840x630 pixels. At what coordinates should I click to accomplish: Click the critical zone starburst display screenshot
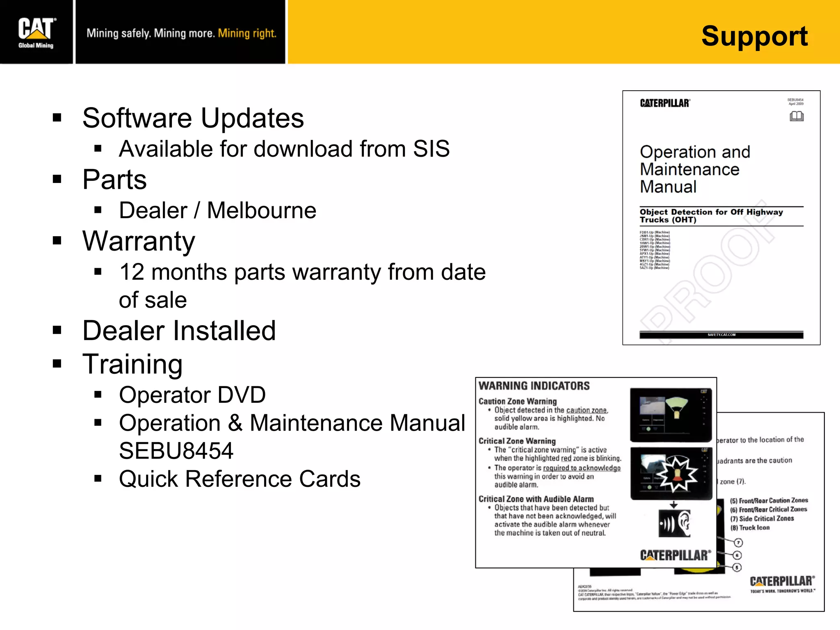pos(671,474)
